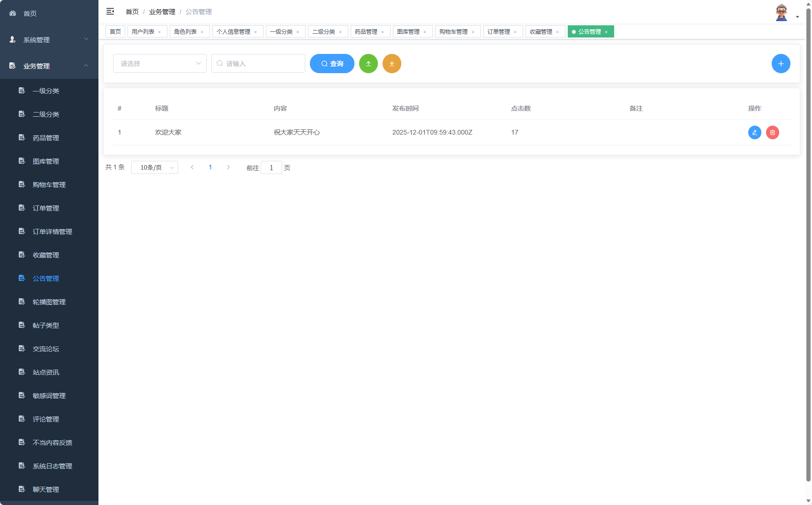Click the sidebar collapse icon near breadcrumb
Image resolution: width=812 pixels, height=505 pixels.
[x=110, y=11]
